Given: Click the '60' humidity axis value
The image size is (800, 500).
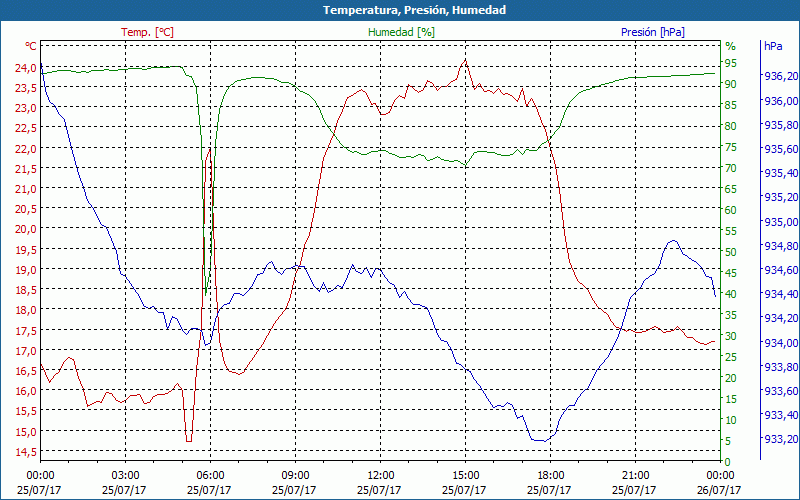Looking at the screenshot, I should pyautogui.click(x=731, y=210).
